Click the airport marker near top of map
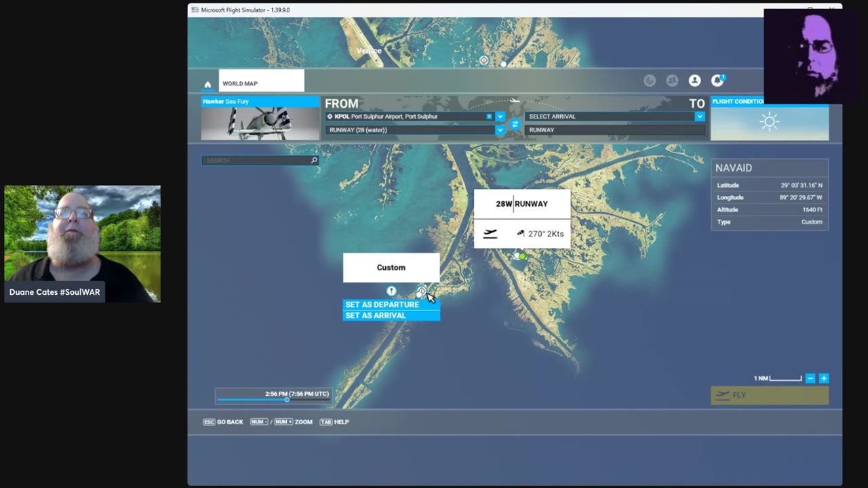This screenshot has height=488, width=868. point(484,60)
